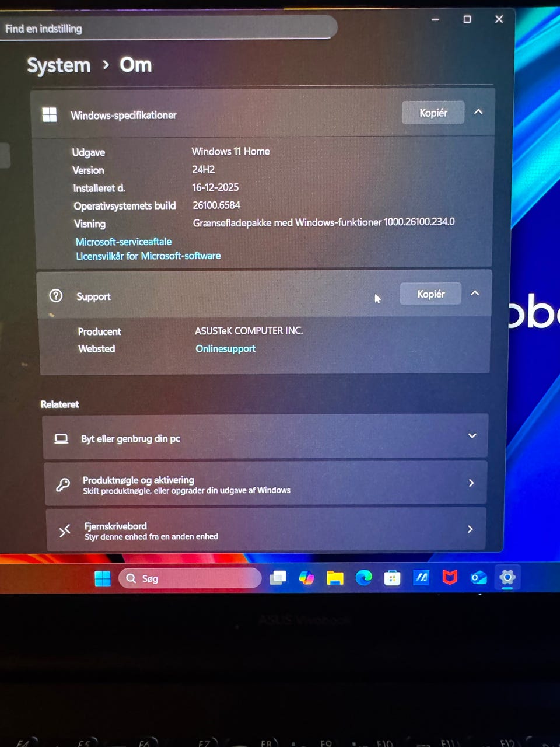The height and width of the screenshot is (747, 560).
Task: Click the Relateret heading
Action: pos(60,404)
